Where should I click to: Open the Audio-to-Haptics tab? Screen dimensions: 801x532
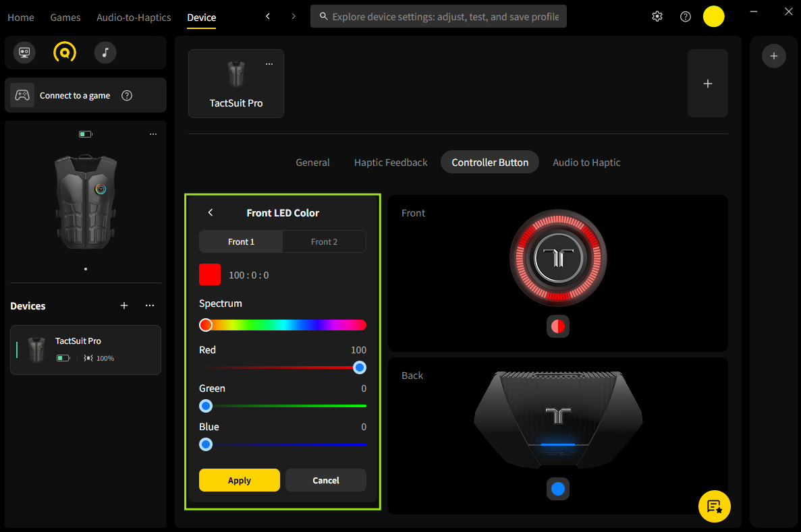click(134, 18)
